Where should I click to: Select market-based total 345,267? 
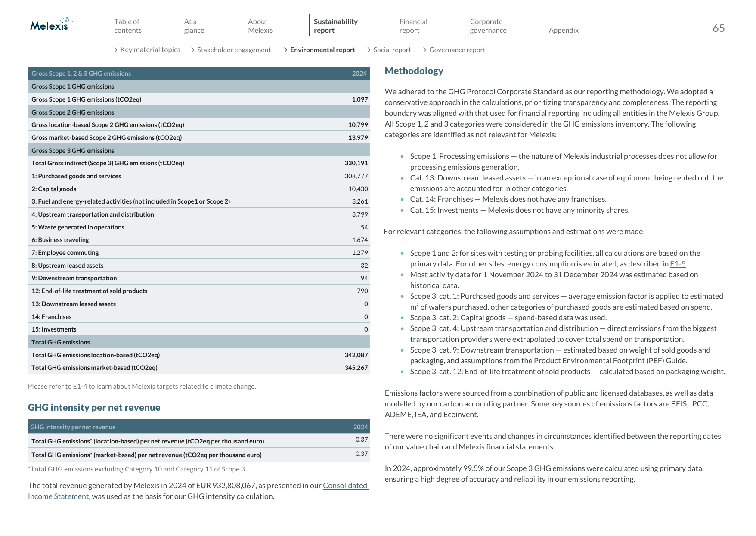pyautogui.click(x=356, y=368)
